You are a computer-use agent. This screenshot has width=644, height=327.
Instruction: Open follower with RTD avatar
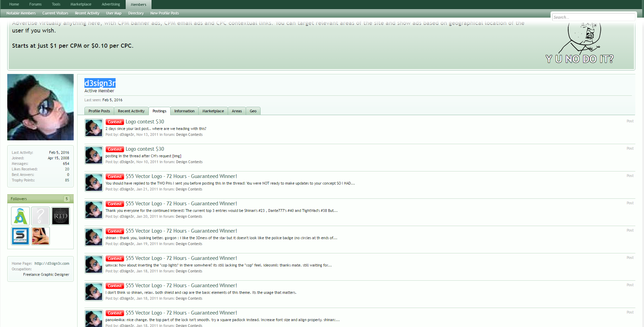(x=61, y=216)
